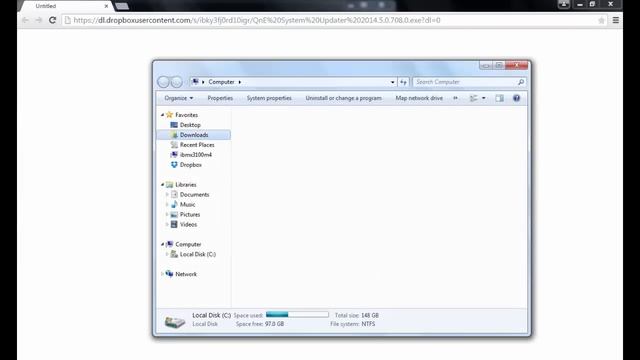Bookmark this page with star icon
The height and width of the screenshot is (360, 640).
tap(601, 20)
